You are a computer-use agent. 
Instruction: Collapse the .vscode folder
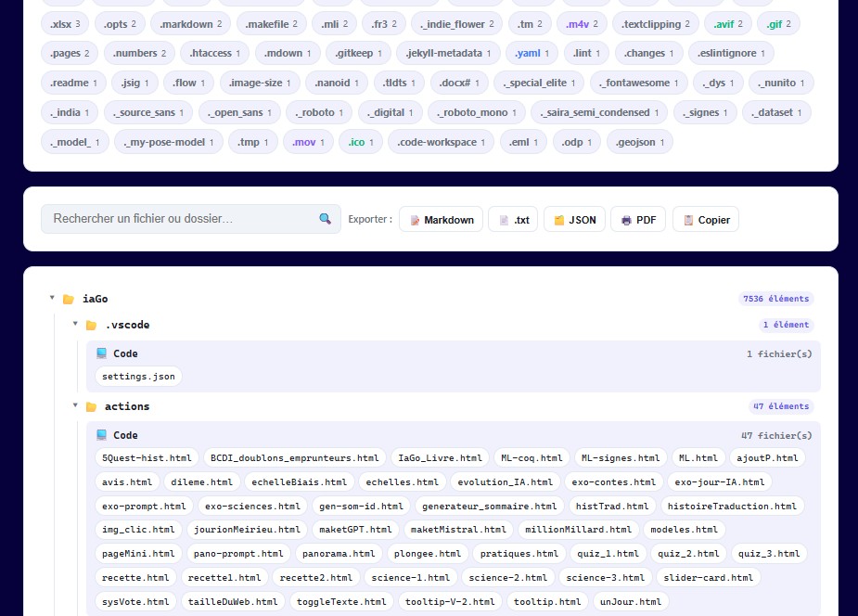tap(75, 324)
